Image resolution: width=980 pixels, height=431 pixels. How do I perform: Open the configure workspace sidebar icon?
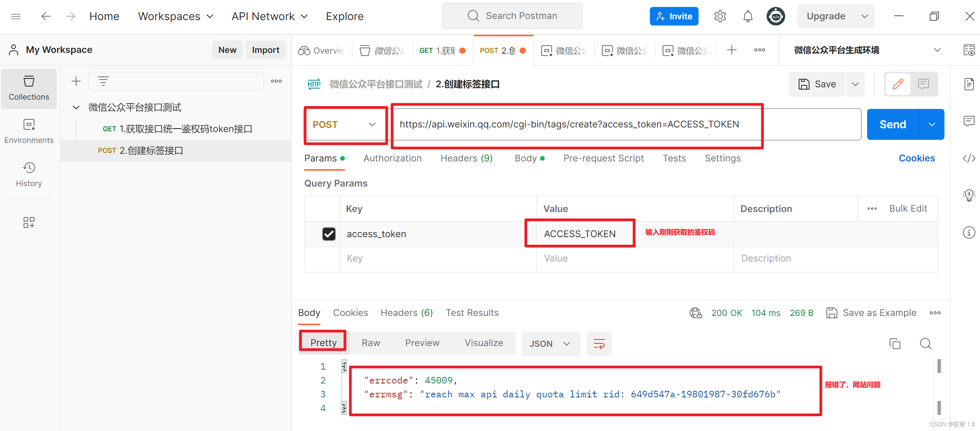click(29, 222)
